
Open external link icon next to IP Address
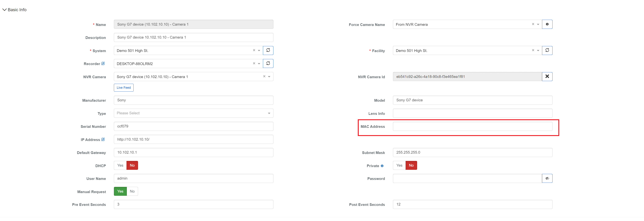[x=103, y=139]
